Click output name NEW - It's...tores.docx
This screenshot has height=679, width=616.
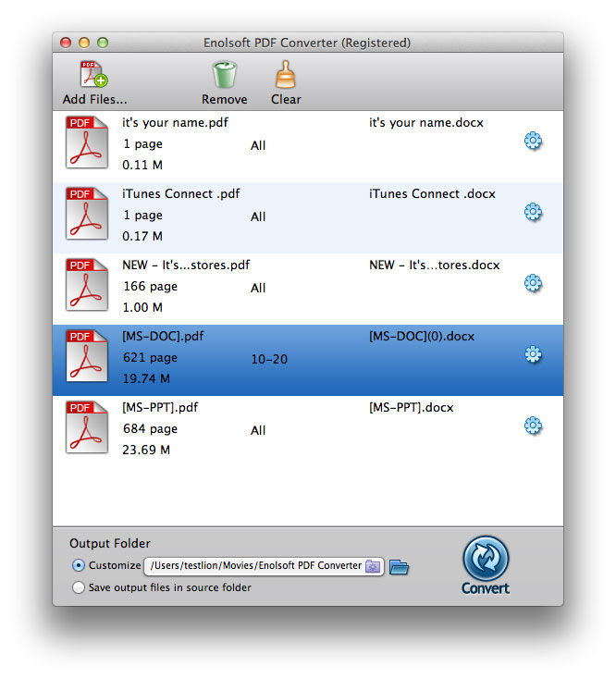click(x=434, y=265)
